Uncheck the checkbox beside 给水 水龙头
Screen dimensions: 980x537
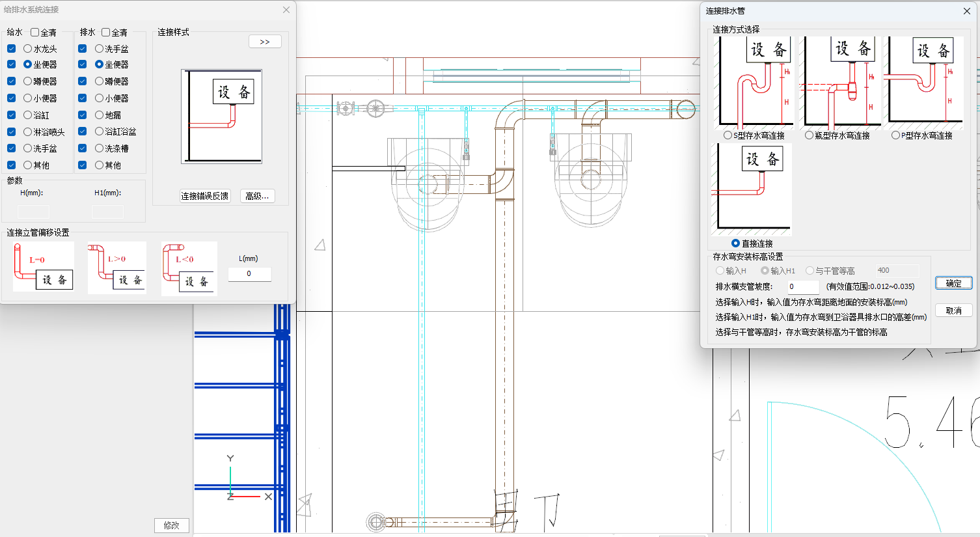tap(12, 49)
